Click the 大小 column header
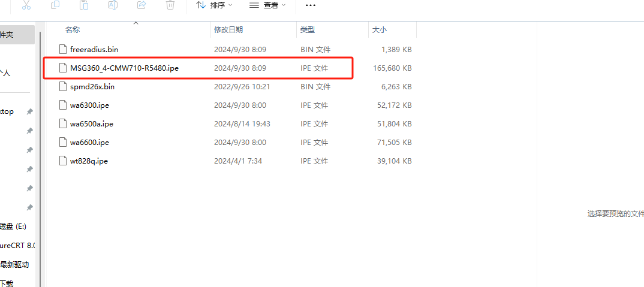This screenshot has height=287, width=644. coord(380,29)
